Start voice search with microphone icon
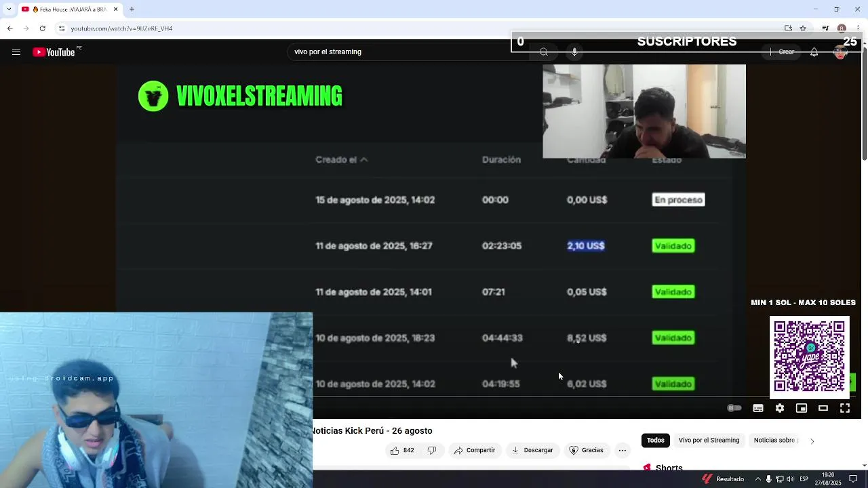The width and height of the screenshot is (868, 488). pyautogui.click(x=574, y=52)
